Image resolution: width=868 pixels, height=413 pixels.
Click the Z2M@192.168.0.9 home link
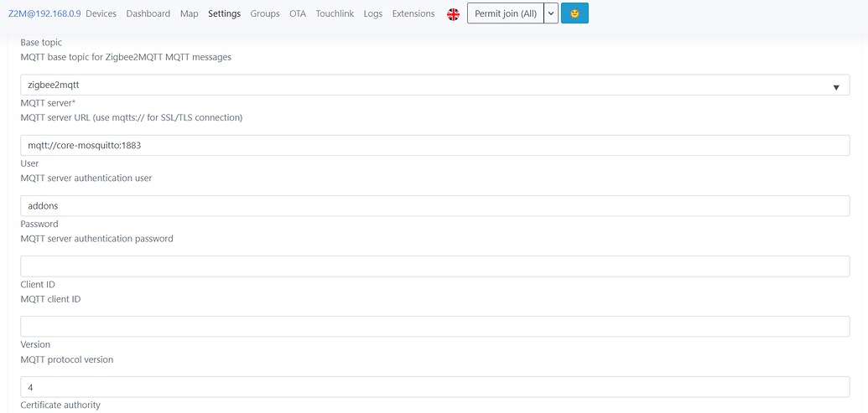(x=44, y=13)
